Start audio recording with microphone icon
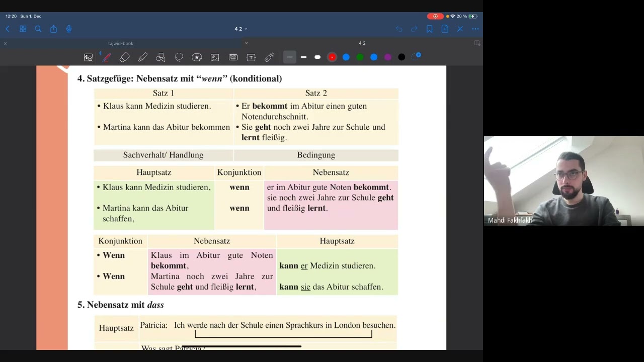This screenshot has height=362, width=644. [x=69, y=29]
